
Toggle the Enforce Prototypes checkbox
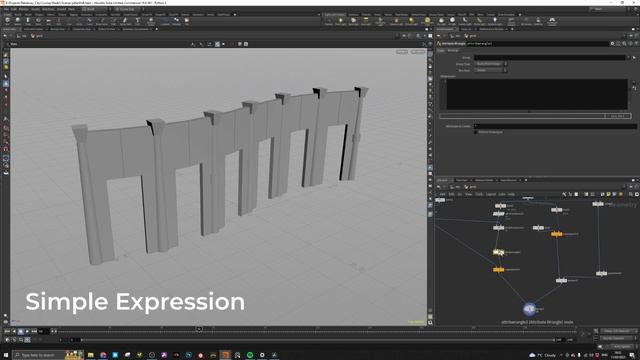coord(476,132)
